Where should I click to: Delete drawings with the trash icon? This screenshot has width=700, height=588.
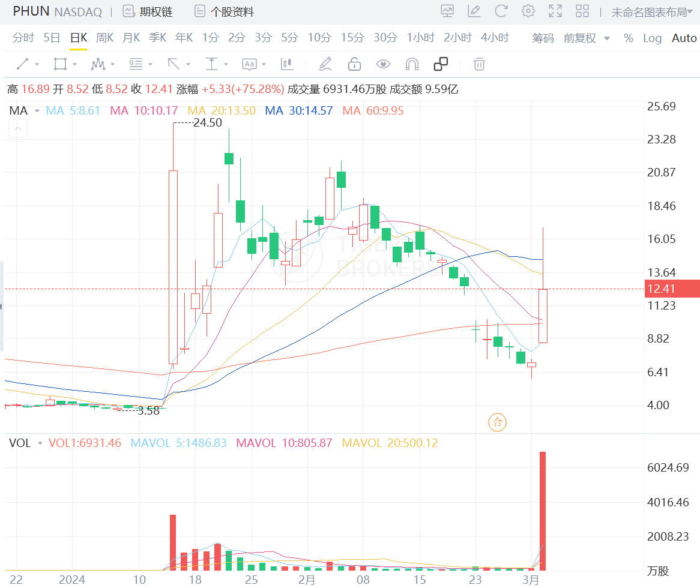pos(479,64)
